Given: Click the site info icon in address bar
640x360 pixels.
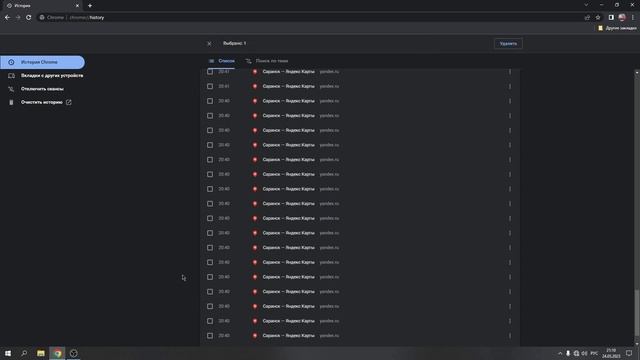Looking at the screenshot, I should [x=42, y=18].
